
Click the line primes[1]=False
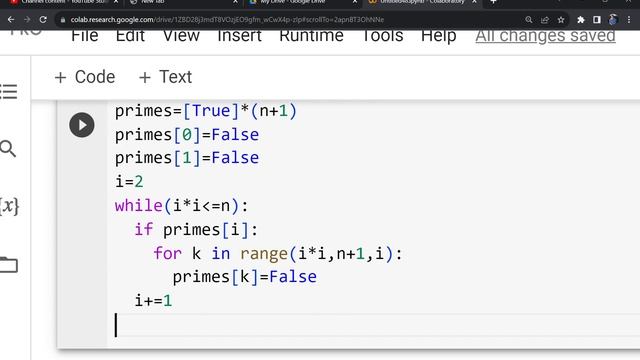click(187, 158)
